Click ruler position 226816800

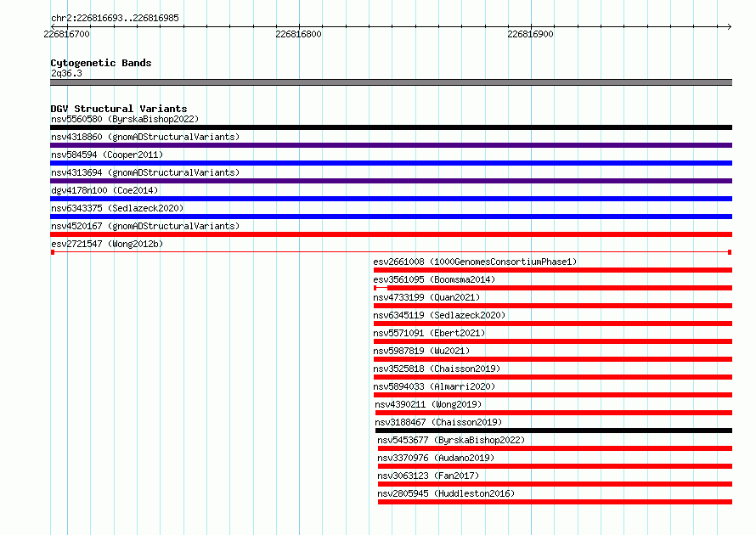coord(298,34)
